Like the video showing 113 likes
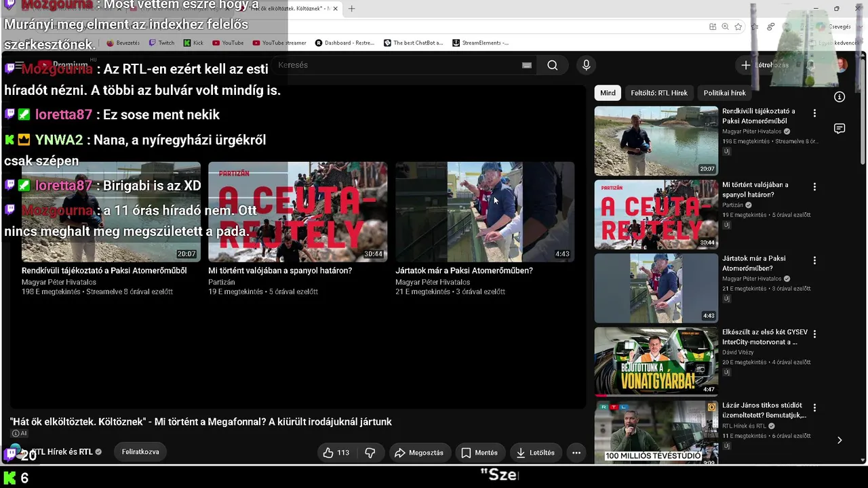Image resolution: width=868 pixels, height=488 pixels. [336, 453]
